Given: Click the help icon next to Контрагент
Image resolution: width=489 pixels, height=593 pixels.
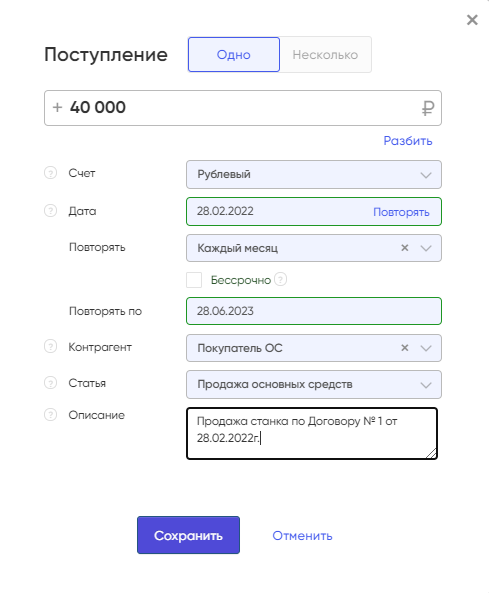Looking at the screenshot, I should [x=50, y=346].
